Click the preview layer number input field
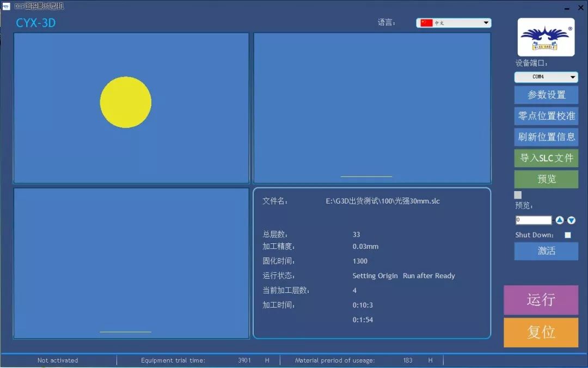588x368 pixels. (x=534, y=220)
